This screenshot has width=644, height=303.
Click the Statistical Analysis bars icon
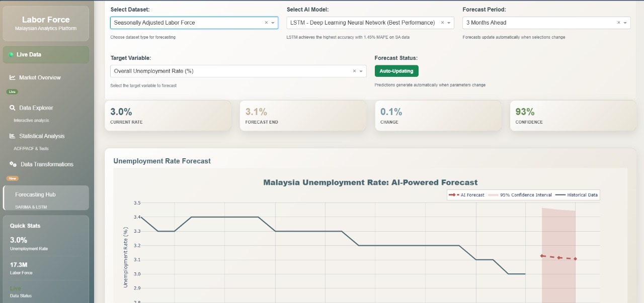12,136
